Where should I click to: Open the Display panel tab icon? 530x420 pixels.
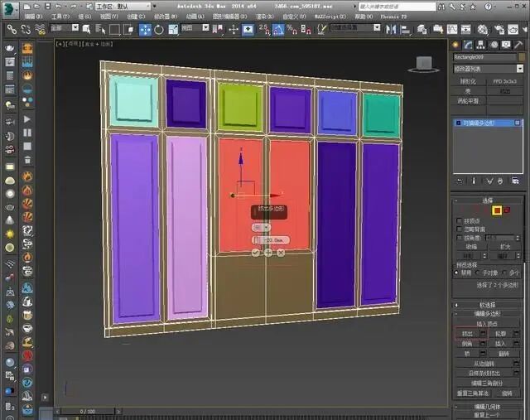pos(506,44)
